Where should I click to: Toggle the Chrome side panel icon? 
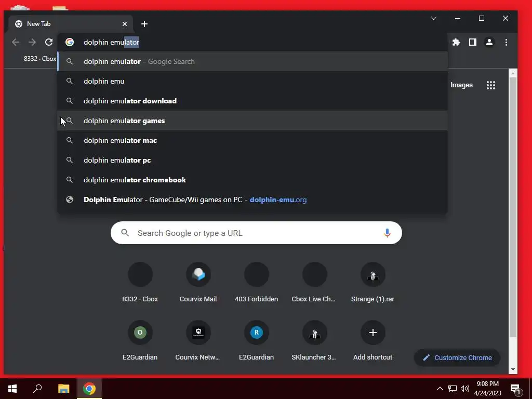click(x=473, y=42)
